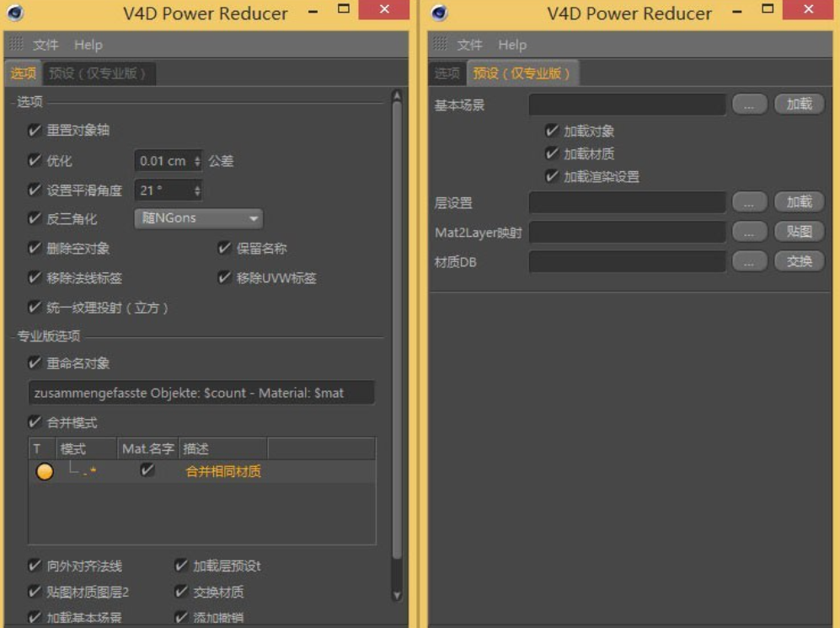Image resolution: width=840 pixels, height=628 pixels.
Task: Uncheck Mat.名字 checkbox in merge list row
Action: (x=147, y=470)
